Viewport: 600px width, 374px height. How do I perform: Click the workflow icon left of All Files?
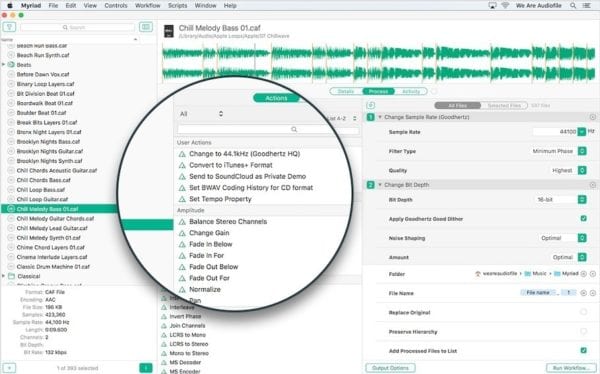click(370, 105)
